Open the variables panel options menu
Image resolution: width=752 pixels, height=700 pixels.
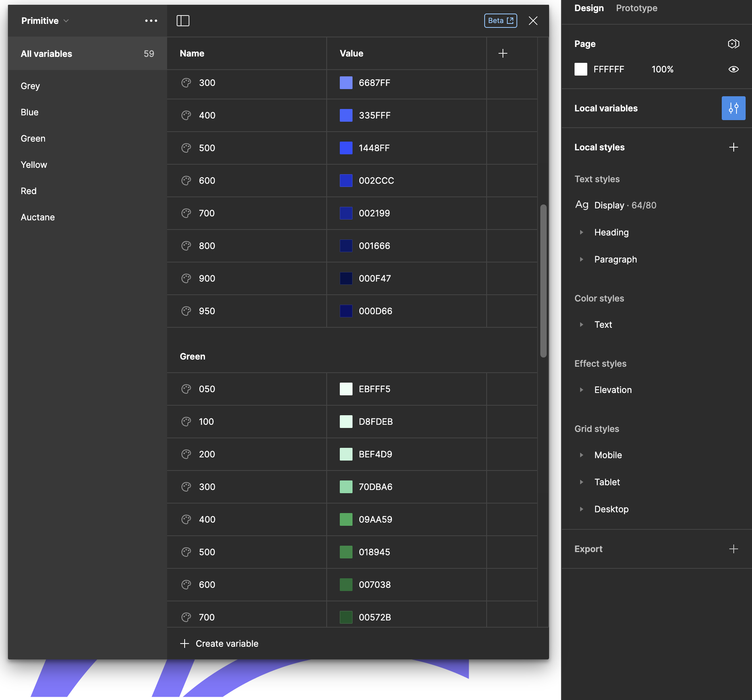point(150,21)
